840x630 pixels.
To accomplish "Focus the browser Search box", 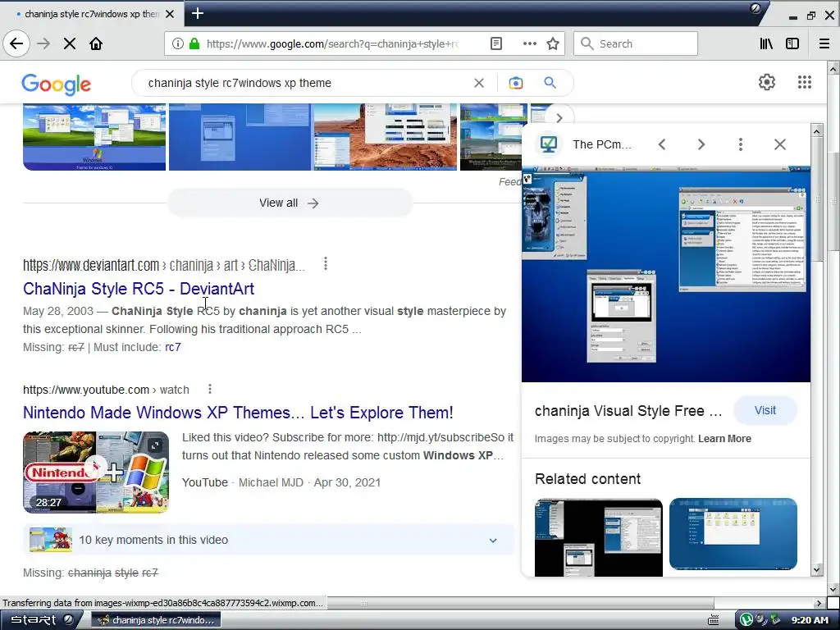I will (x=636, y=43).
